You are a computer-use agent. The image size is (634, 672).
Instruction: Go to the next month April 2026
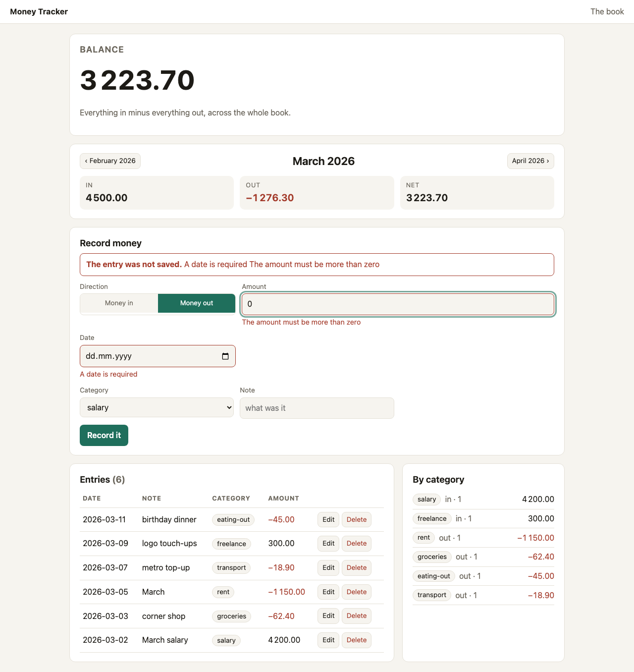(530, 161)
